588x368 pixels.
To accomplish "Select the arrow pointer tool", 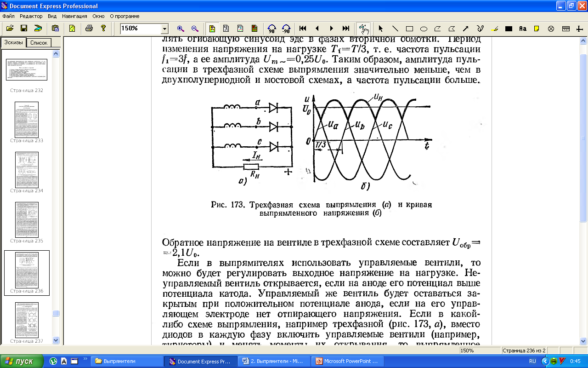I will click(380, 28).
